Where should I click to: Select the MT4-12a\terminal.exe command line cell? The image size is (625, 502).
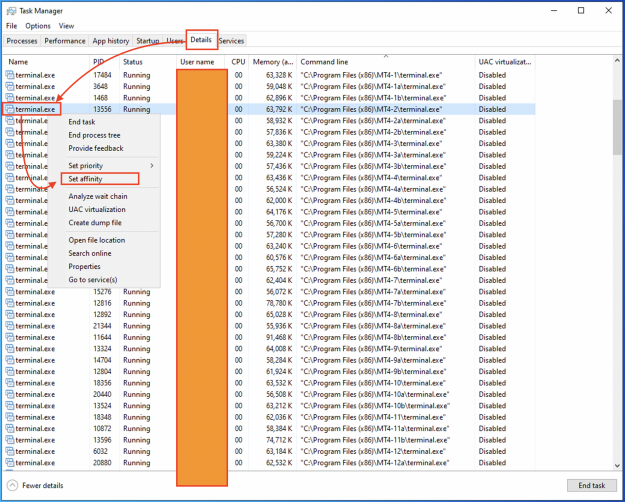pos(375,463)
